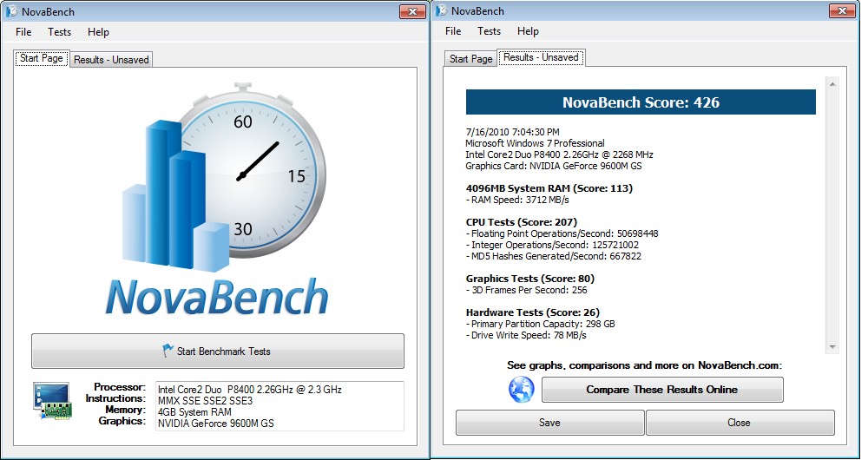Image resolution: width=868 pixels, height=460 pixels.
Task: Click the Hardware Tests (Score: 26) heading
Action: coord(533,312)
